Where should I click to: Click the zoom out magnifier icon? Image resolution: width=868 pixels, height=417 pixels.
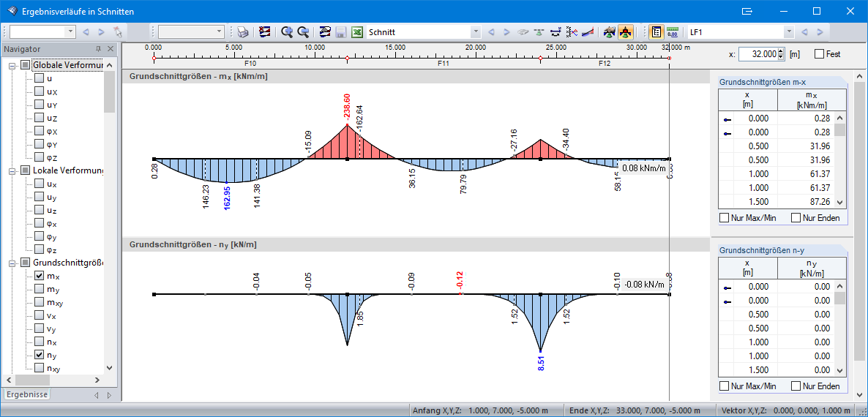(x=303, y=32)
